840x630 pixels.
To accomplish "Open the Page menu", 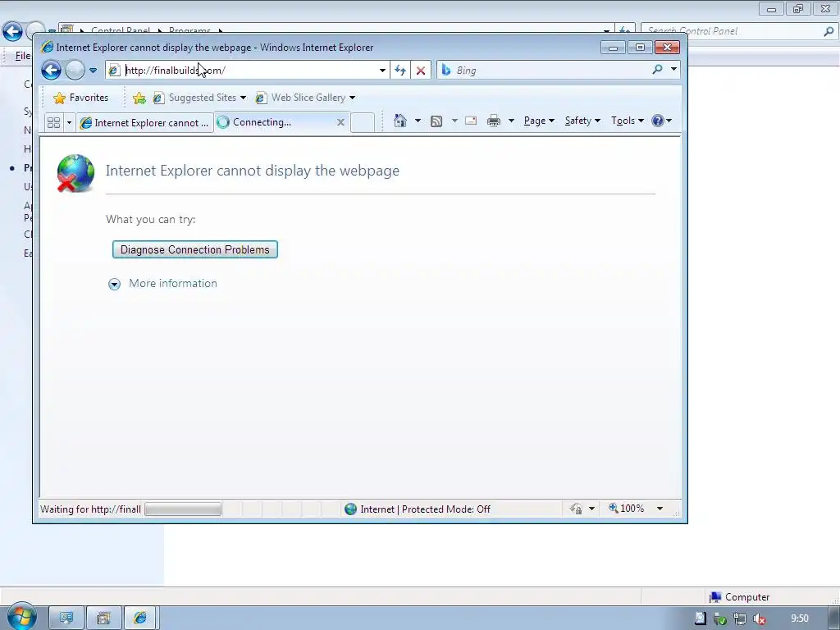I will pyautogui.click(x=539, y=121).
